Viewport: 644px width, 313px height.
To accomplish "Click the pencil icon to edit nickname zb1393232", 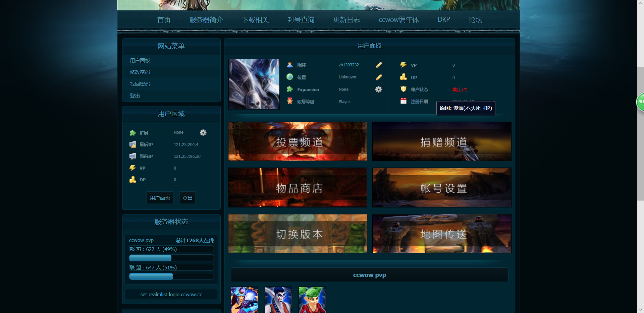I will 379,65.
